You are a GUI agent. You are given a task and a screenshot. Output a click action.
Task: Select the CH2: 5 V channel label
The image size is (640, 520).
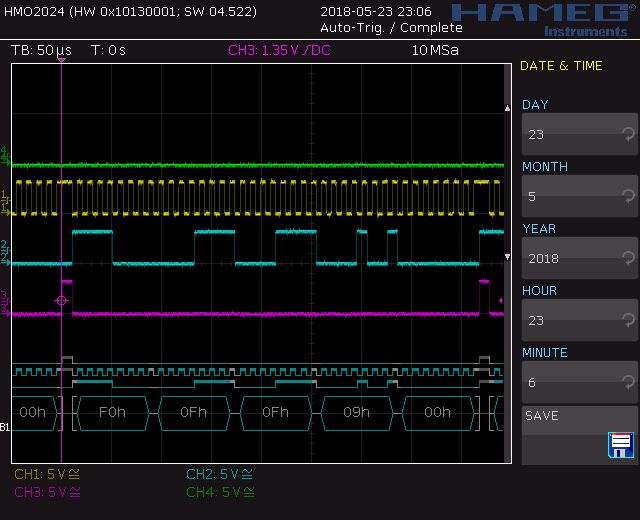click(219, 474)
